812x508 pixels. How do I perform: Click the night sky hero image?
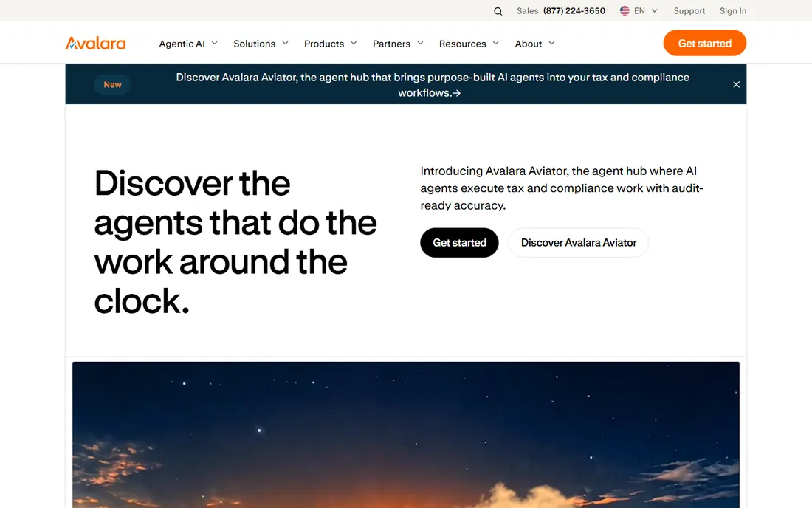coord(406,435)
